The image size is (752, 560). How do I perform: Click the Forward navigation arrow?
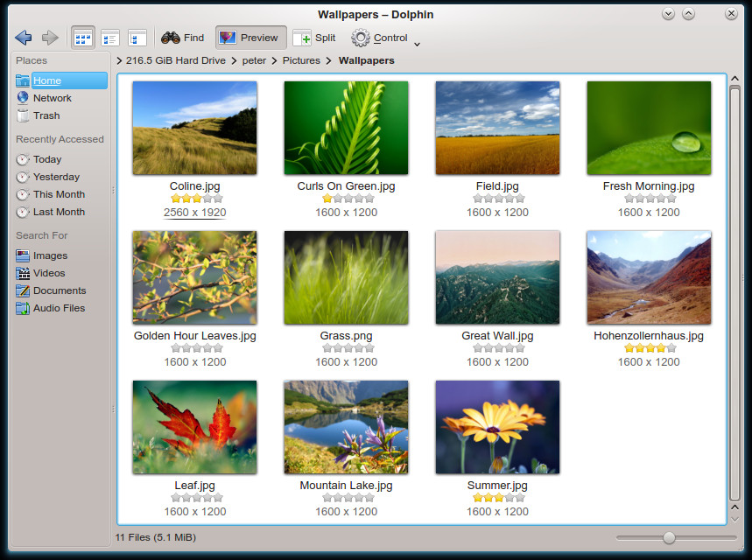(50, 38)
